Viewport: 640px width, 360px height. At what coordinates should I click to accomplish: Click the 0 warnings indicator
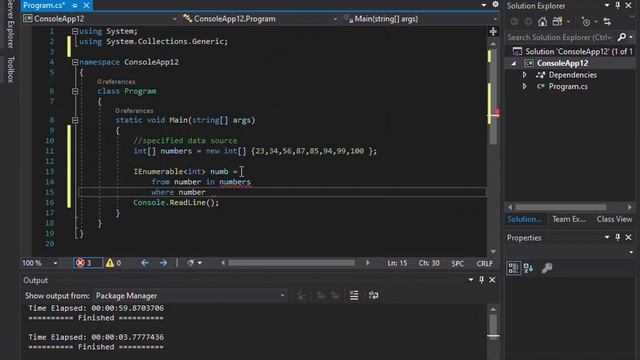113,263
